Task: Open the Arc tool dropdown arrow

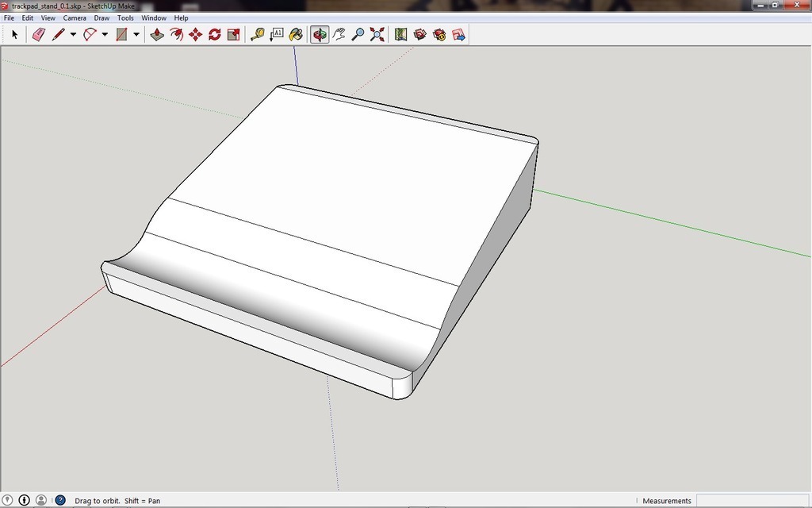Action: (104, 33)
